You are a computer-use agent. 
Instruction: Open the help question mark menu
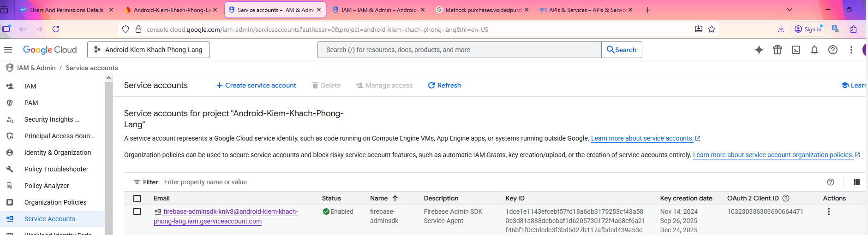833,50
